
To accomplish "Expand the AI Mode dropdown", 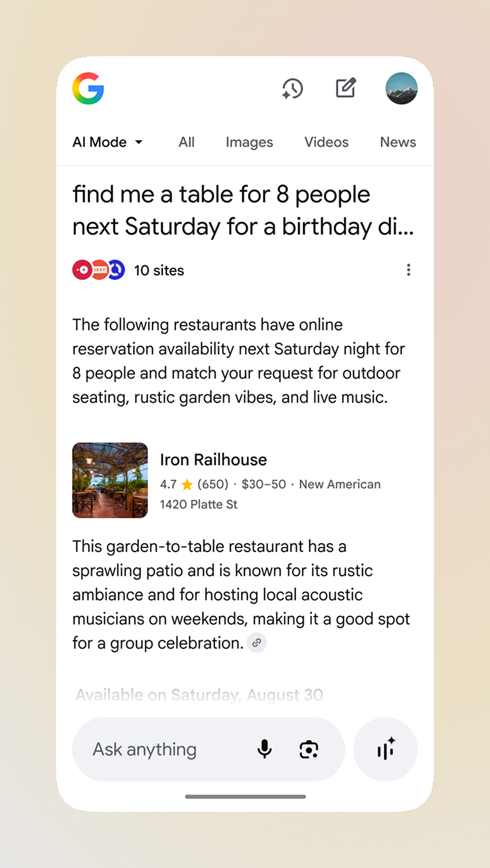I will tap(108, 142).
